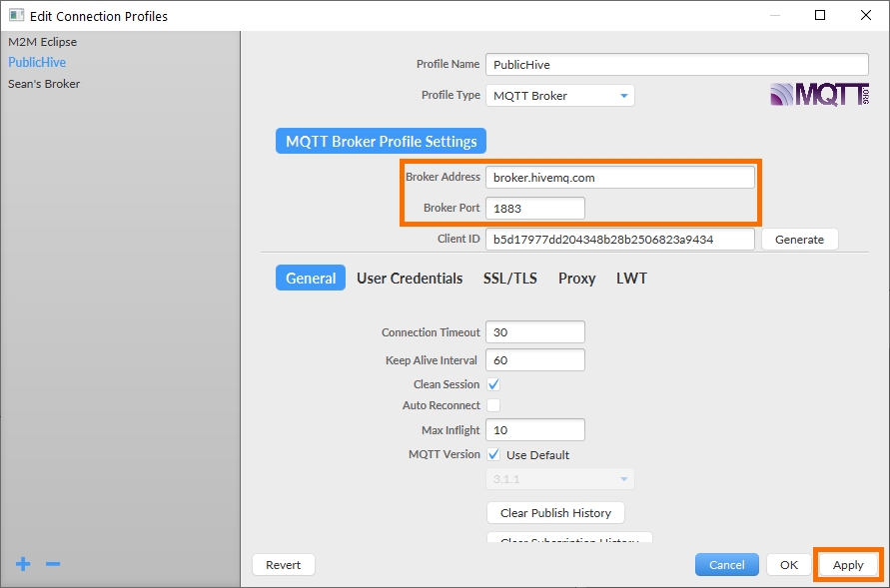Screen dimensions: 890x588
Task: Switch to the General tab
Action: (x=311, y=278)
